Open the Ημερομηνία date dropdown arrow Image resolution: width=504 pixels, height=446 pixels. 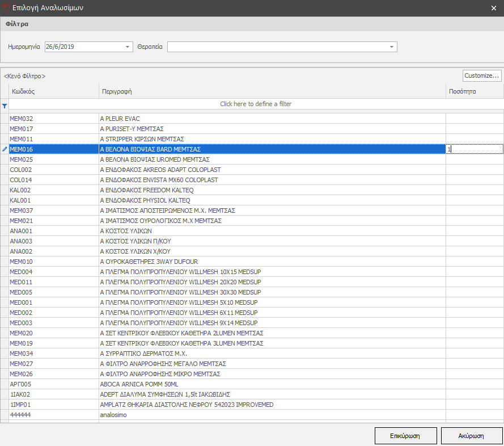coord(128,47)
